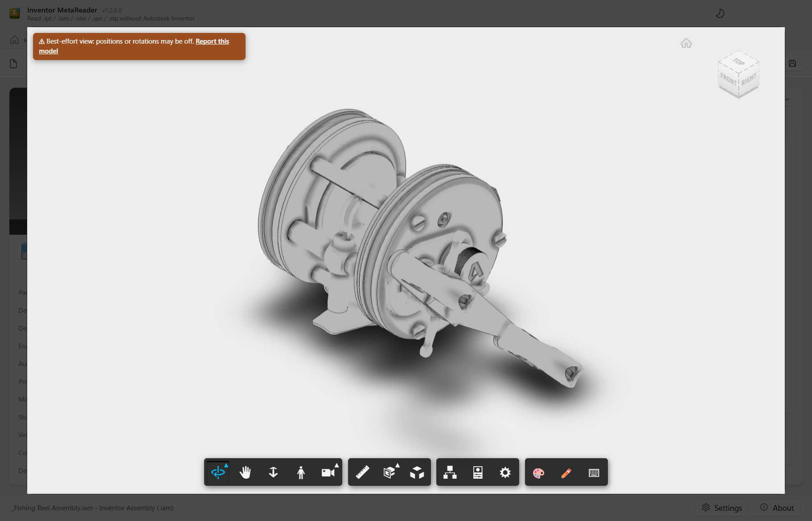Choose the Zoom dolly tool
Image resolution: width=812 pixels, height=521 pixels.
tap(273, 472)
